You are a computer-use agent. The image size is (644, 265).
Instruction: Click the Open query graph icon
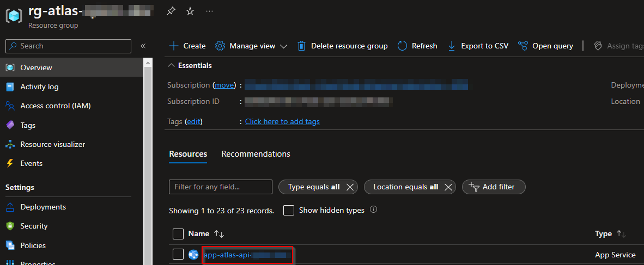click(523, 46)
